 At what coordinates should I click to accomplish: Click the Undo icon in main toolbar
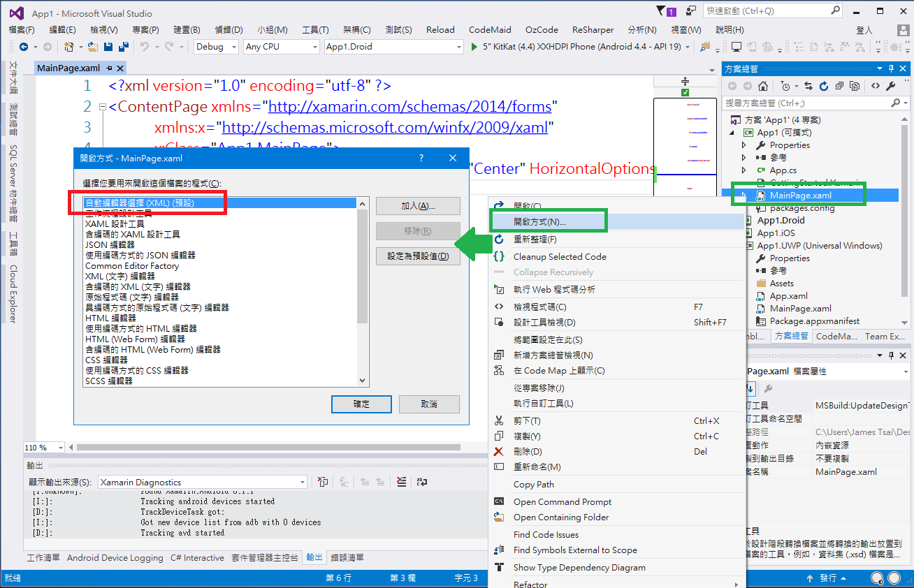click(x=144, y=47)
